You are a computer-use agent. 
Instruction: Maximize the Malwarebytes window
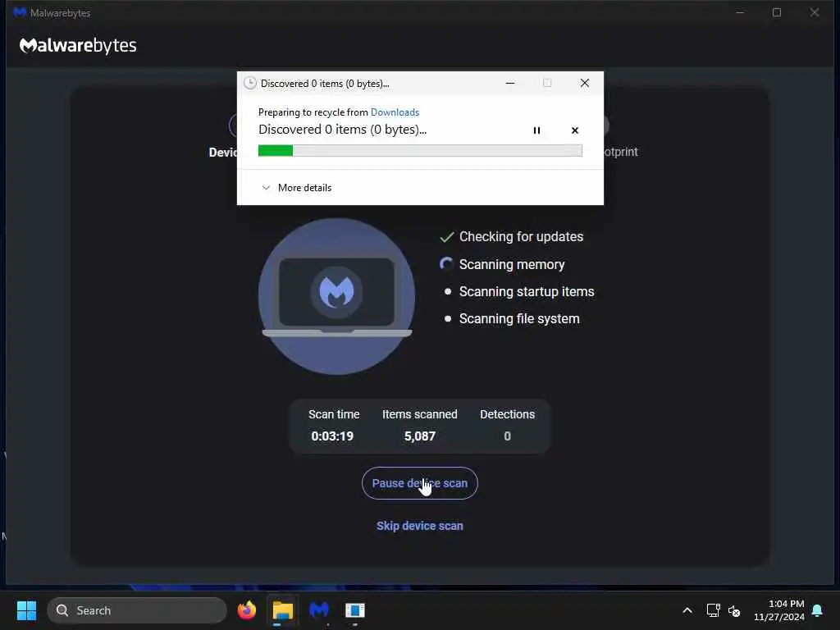click(777, 12)
